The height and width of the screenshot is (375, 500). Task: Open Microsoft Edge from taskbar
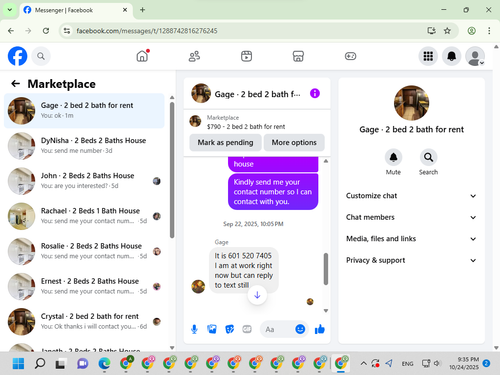pos(104,363)
